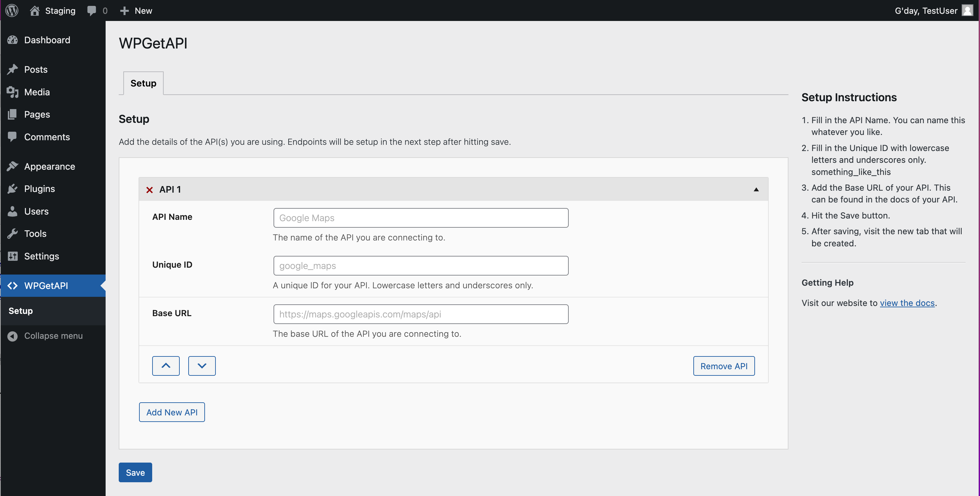This screenshot has height=496, width=980.
Task: Click the Add New API button
Action: click(172, 412)
